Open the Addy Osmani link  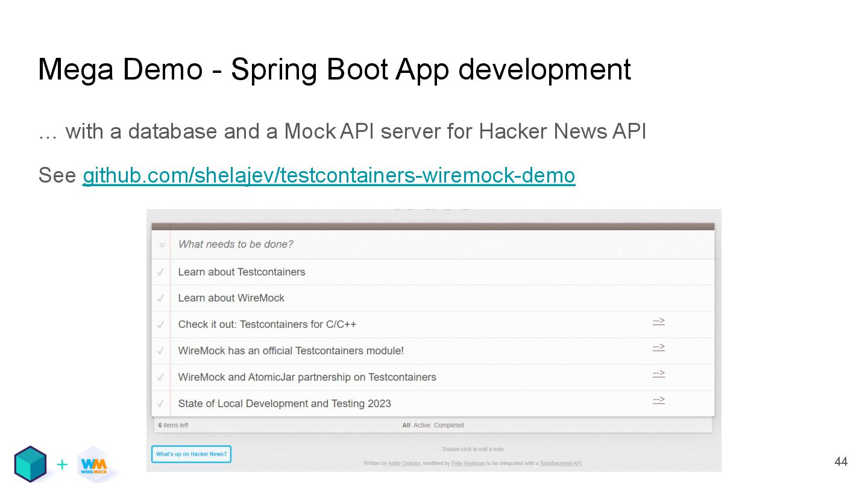404,463
